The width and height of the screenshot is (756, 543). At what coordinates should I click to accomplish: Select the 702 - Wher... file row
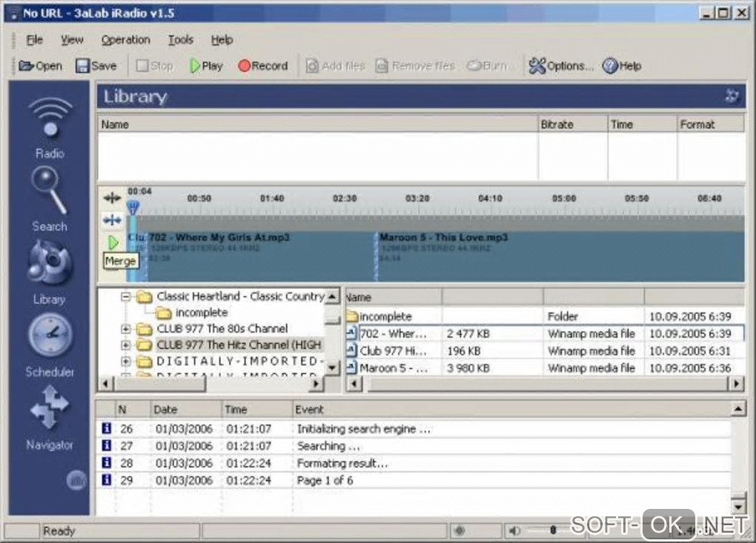[545, 333]
